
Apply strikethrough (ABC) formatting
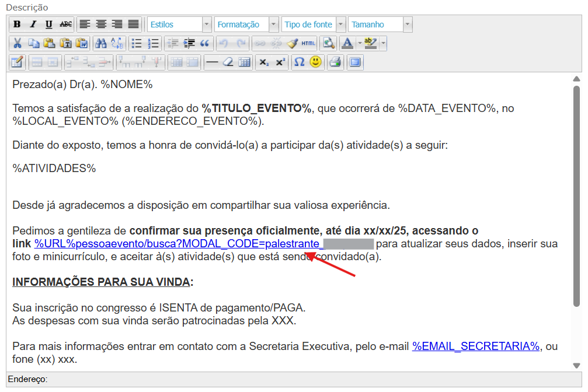[x=65, y=24]
